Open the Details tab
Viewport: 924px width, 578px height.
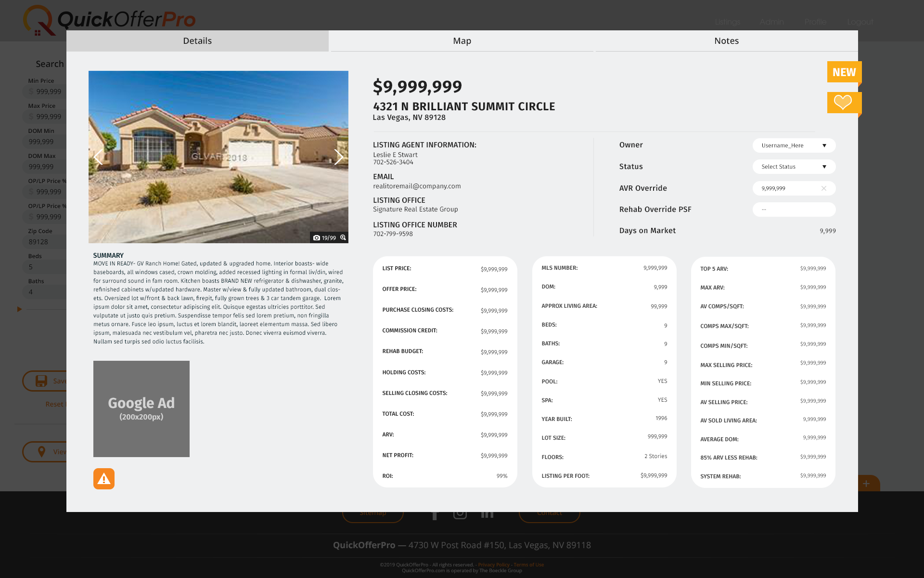(197, 41)
